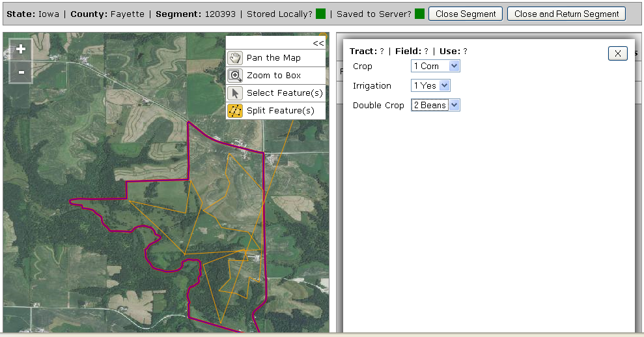
Task: Open the Double Crop dropdown showing 2 Beans
Action: (x=436, y=105)
